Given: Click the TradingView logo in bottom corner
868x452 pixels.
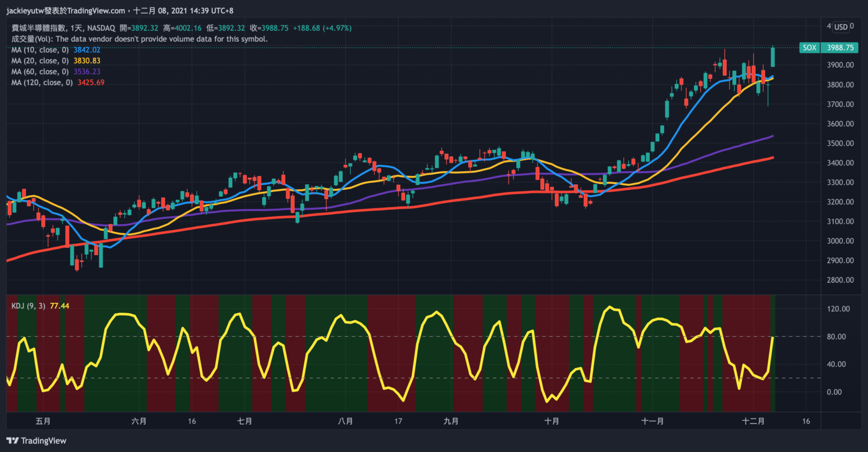Looking at the screenshot, I should click(36, 441).
